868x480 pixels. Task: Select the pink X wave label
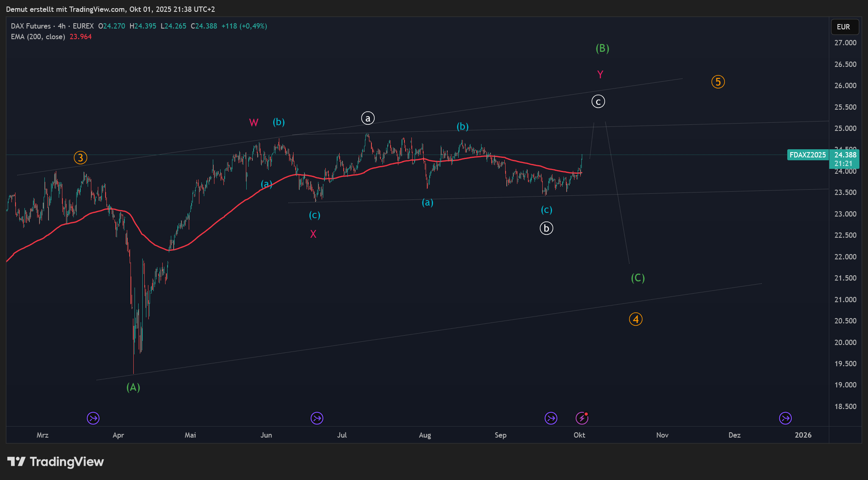tap(313, 234)
